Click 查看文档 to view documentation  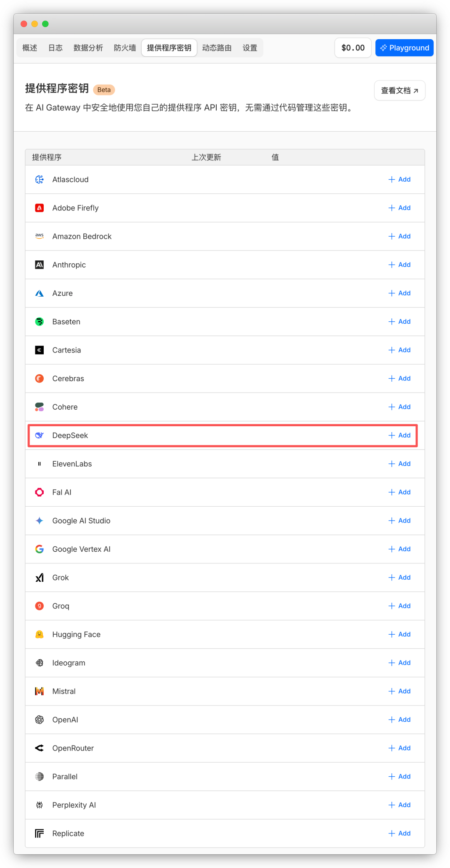(x=399, y=90)
